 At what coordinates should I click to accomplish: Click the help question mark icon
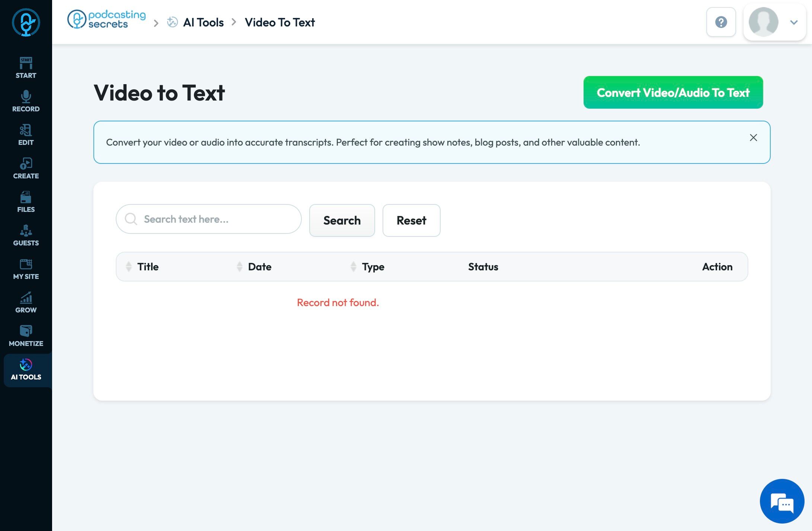point(721,22)
